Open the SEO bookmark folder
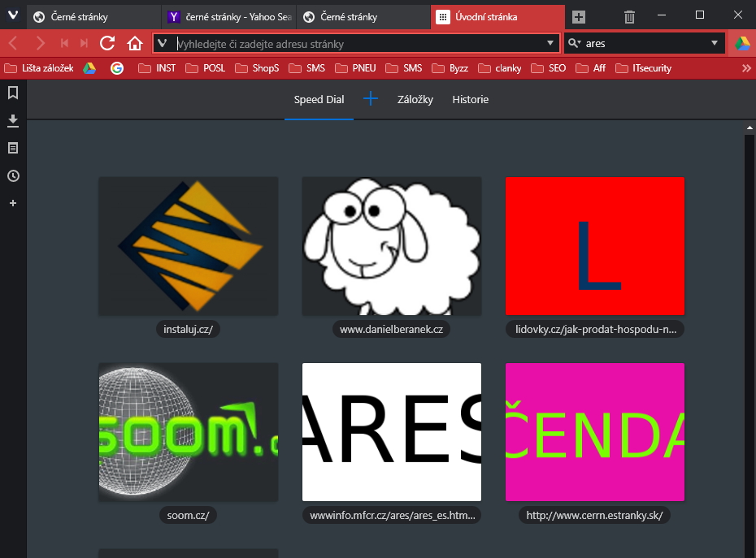The image size is (756, 558). pos(548,68)
